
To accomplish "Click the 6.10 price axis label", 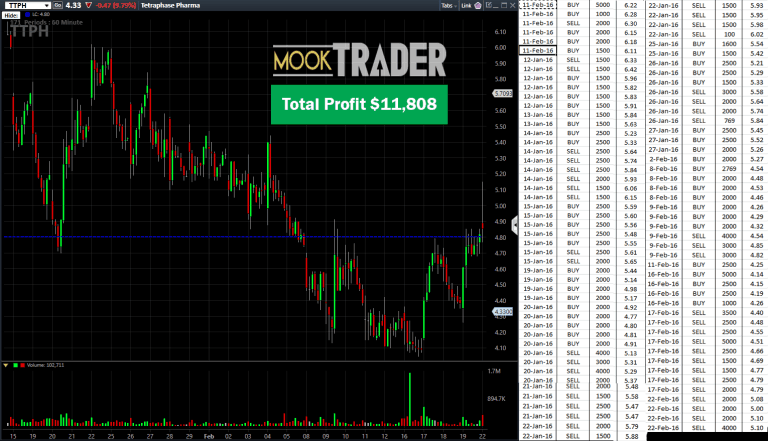I will pos(500,32).
